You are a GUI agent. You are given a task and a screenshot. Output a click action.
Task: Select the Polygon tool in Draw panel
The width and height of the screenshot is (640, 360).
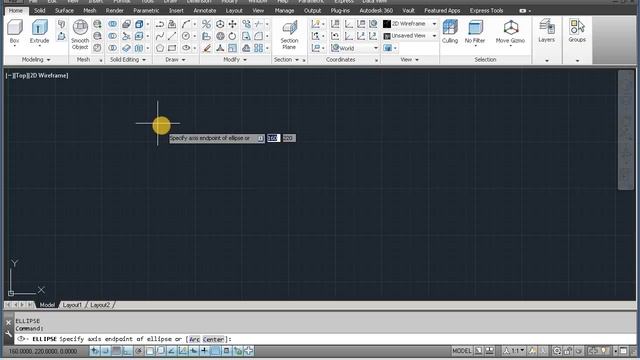tap(160, 48)
